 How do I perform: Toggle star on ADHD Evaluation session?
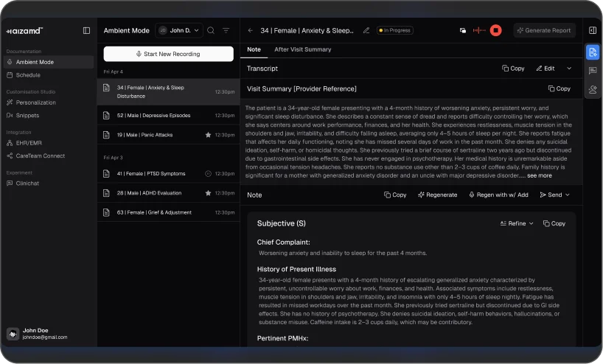[x=208, y=193]
